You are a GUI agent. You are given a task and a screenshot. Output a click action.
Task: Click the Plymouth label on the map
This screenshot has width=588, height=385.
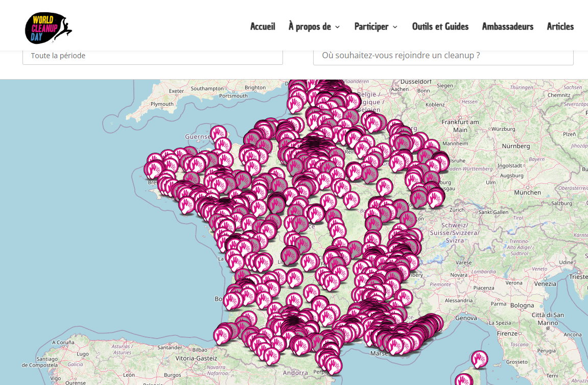(162, 104)
